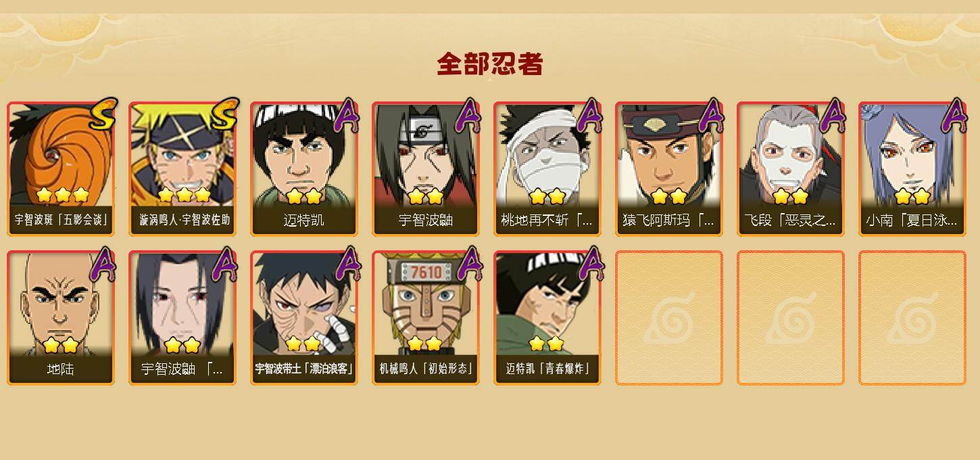This screenshot has height=460, width=980.
Task: Click the 宇智波带土「漂泊浪客」 card
Action: 304,318
